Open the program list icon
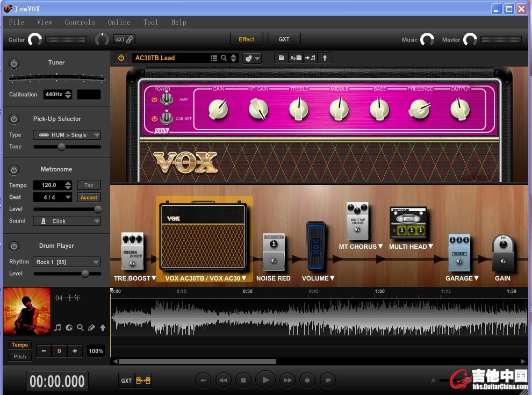This screenshot has height=395, width=532. (x=214, y=59)
